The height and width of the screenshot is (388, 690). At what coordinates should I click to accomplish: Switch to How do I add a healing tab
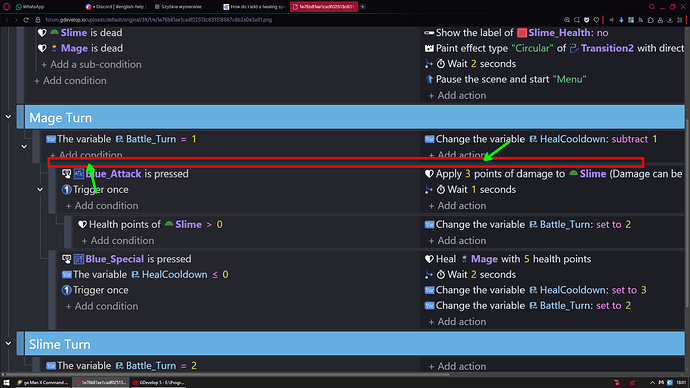[254, 7]
